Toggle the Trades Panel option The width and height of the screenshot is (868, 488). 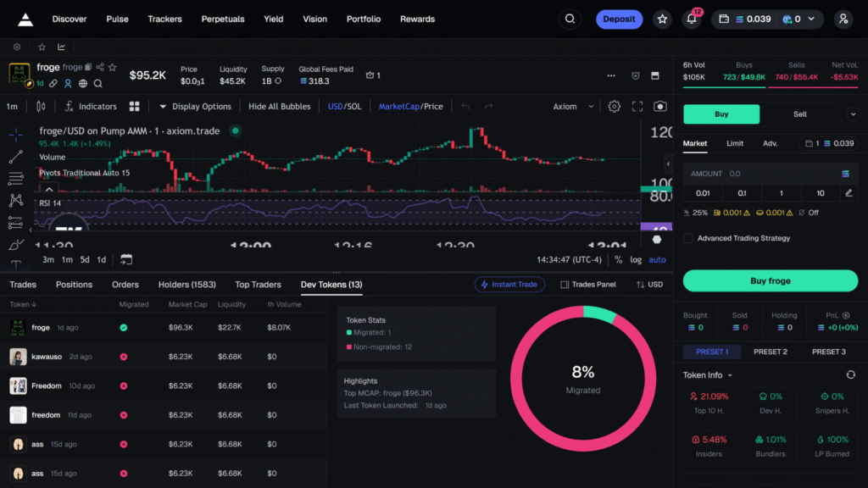point(588,285)
